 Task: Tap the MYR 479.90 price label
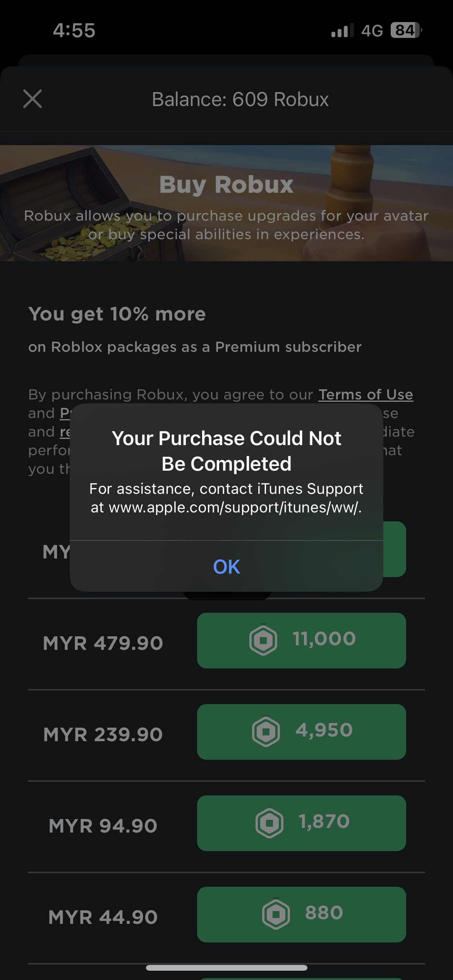coord(103,643)
